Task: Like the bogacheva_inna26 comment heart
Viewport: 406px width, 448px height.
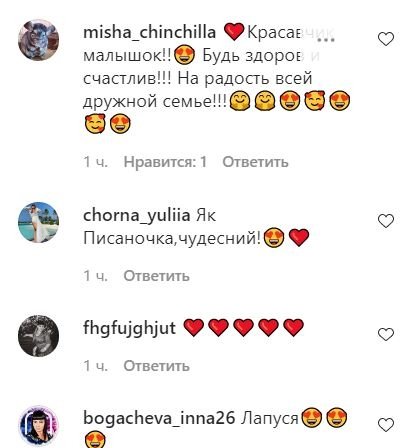Action: [x=386, y=425]
